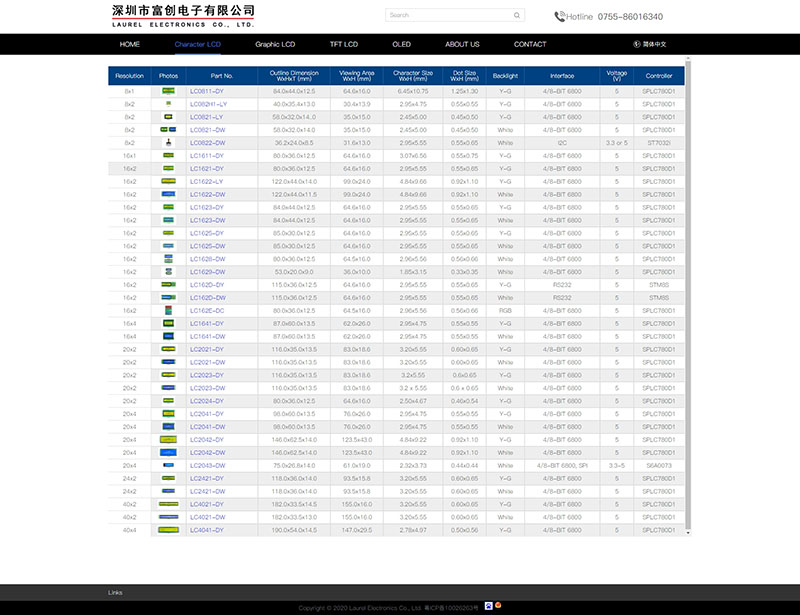The width and height of the screenshot is (800, 615).
Task: Open the LC0811-DY product photo
Action: coord(168,91)
